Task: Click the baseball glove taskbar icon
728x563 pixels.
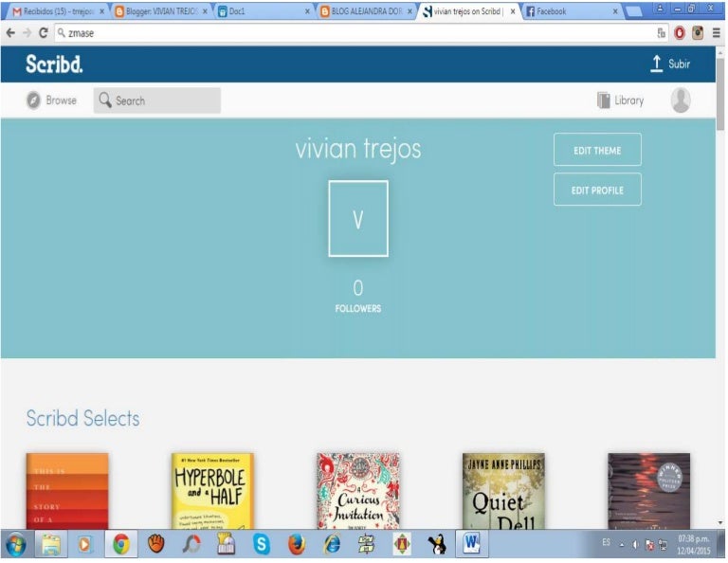Action: point(156,544)
